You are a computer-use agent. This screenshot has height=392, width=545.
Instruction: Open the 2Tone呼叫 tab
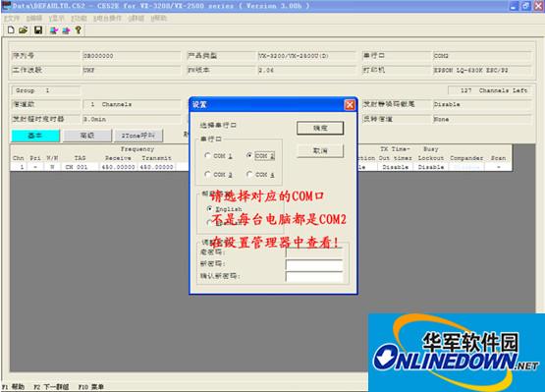point(138,136)
